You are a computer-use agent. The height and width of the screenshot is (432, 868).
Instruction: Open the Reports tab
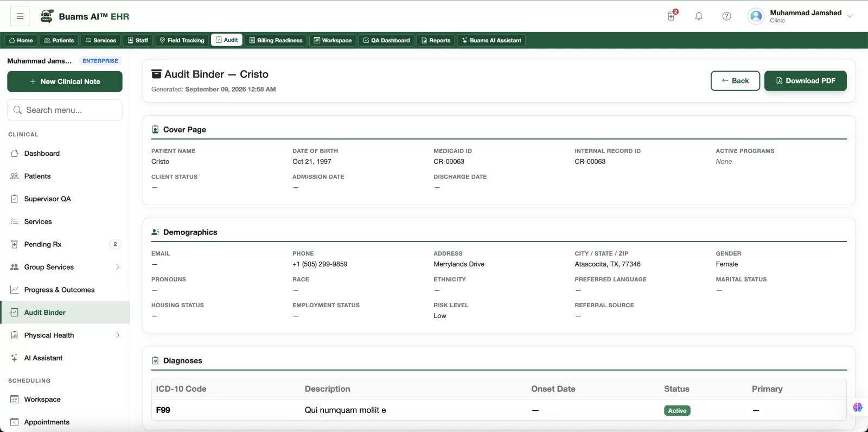[436, 40]
